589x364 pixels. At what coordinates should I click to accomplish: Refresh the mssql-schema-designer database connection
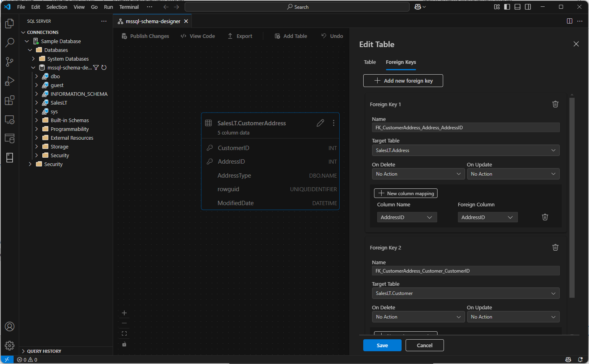click(104, 67)
